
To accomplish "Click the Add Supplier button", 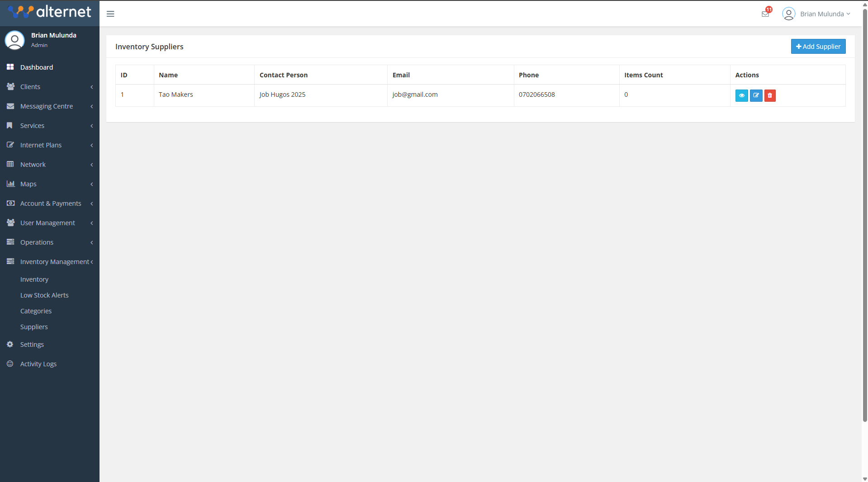I will 818,47.
